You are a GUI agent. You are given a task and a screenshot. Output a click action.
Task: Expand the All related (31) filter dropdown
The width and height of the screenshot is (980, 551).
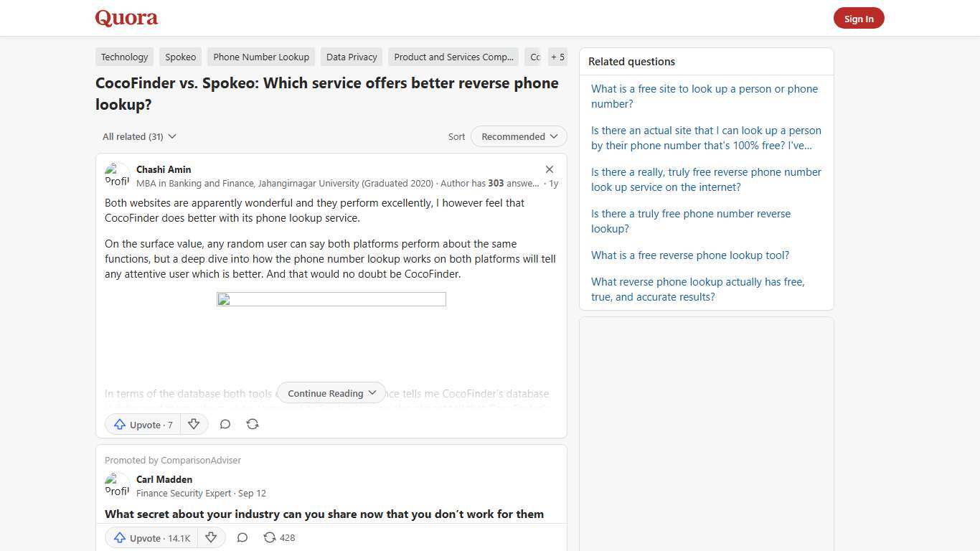[x=139, y=136]
